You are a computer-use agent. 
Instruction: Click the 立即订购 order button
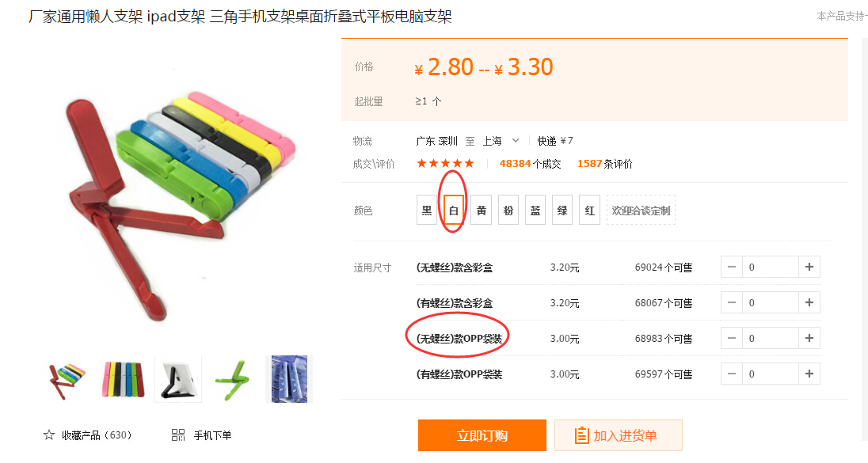click(482, 435)
